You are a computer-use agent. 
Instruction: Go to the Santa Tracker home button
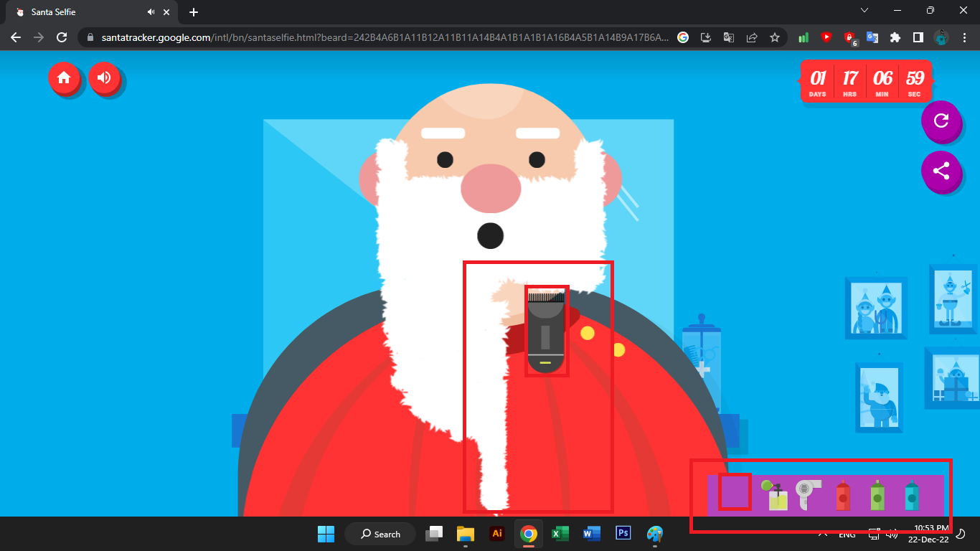[64, 77]
